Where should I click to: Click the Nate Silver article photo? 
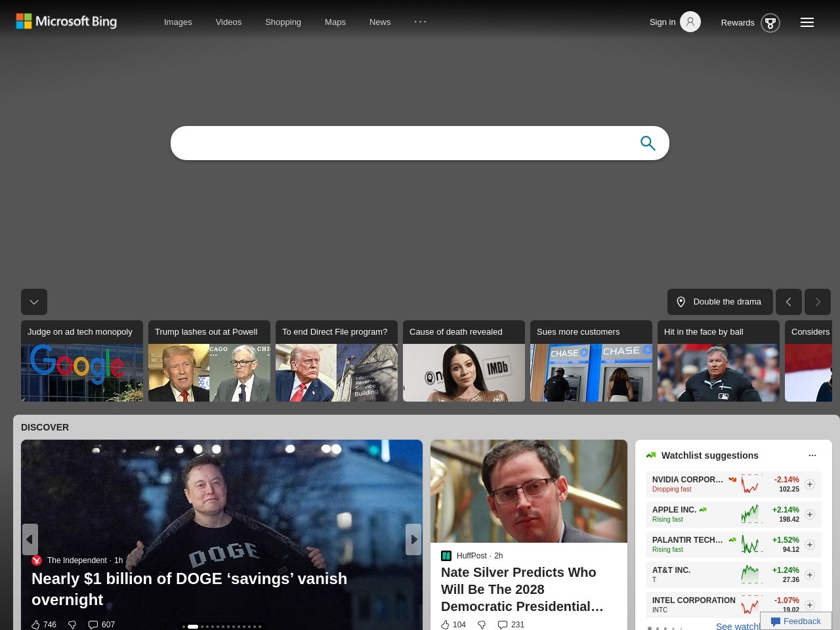529,491
